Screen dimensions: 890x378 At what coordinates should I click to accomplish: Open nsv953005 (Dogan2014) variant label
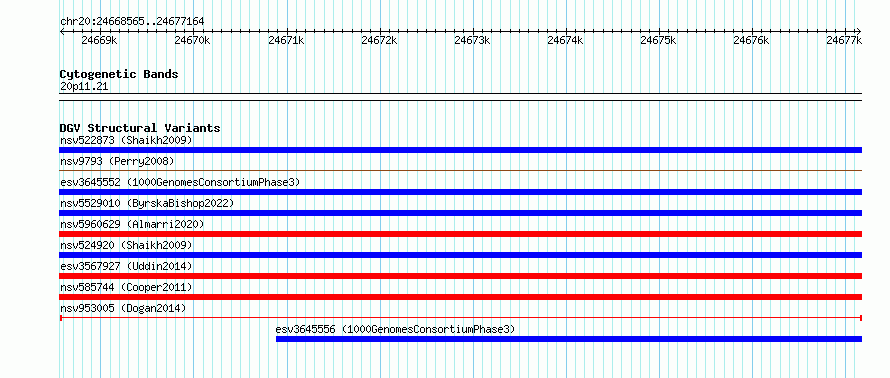pos(123,308)
